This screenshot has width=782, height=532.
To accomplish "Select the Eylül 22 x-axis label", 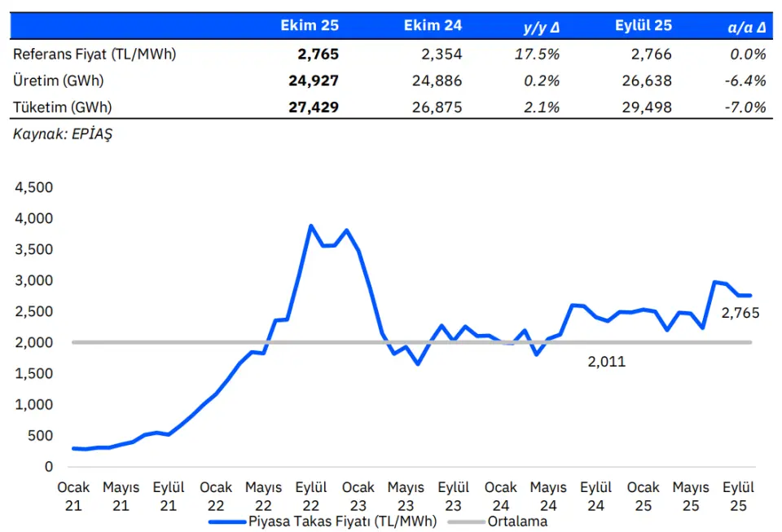I will coord(311,495).
